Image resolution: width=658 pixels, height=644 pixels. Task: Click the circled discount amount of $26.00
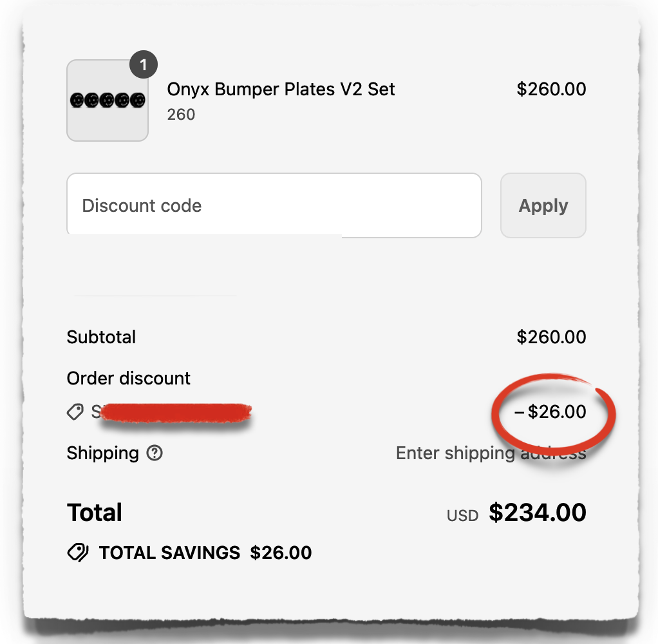click(x=552, y=412)
